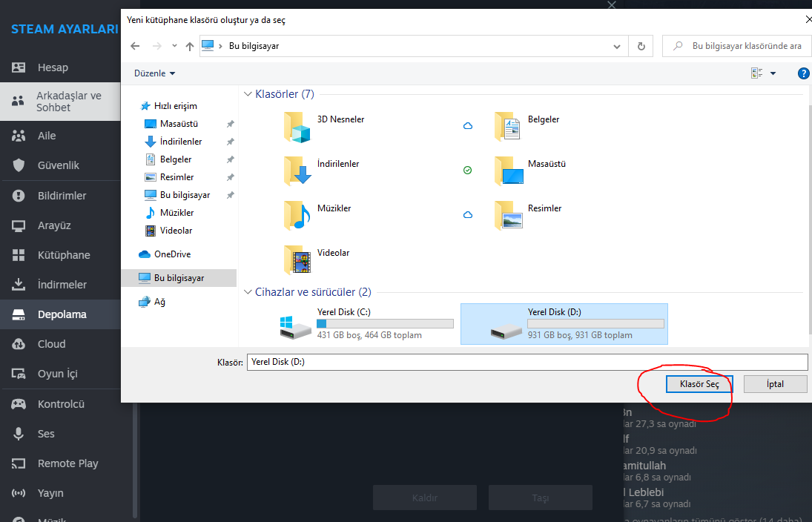
Task: Go to Güvenlik settings
Action: click(x=60, y=165)
